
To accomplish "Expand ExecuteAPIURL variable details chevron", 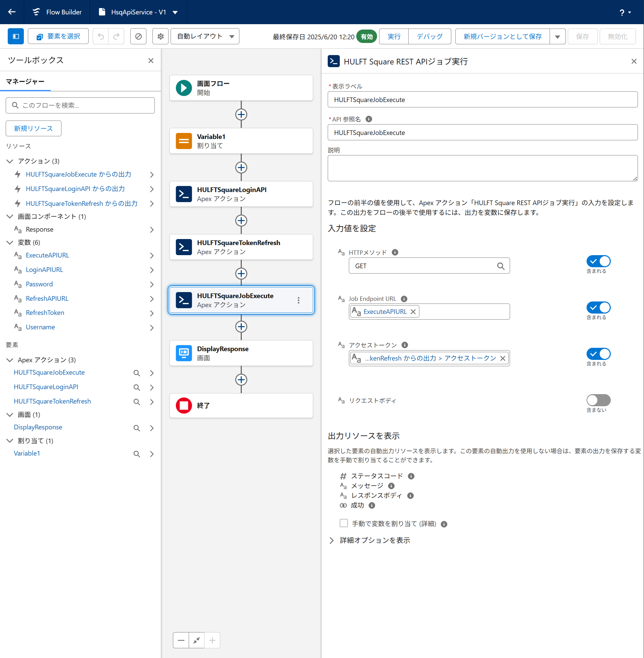I will pos(152,255).
